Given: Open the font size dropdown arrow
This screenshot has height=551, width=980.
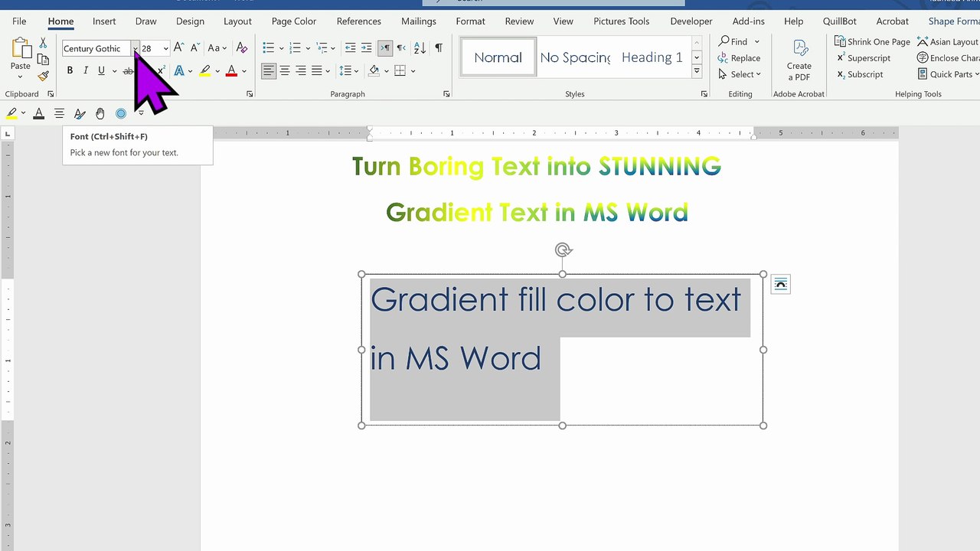Looking at the screenshot, I should click(165, 49).
